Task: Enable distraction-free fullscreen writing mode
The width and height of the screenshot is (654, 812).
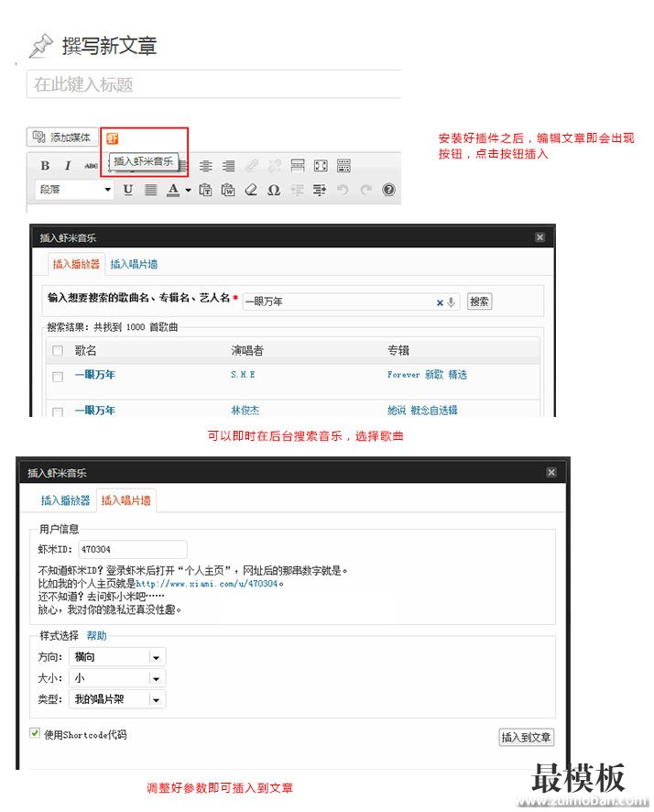Action: (321, 166)
